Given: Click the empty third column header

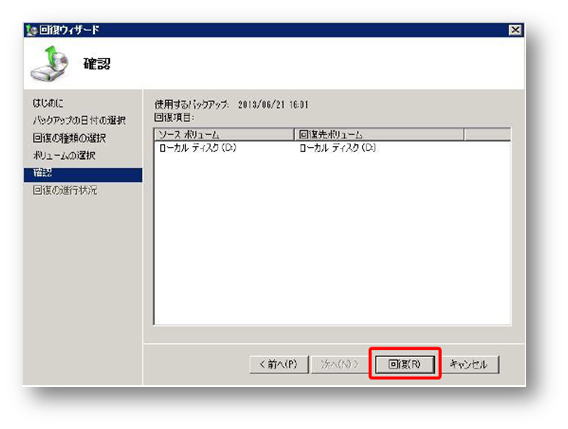Looking at the screenshot, I should 487,135.
